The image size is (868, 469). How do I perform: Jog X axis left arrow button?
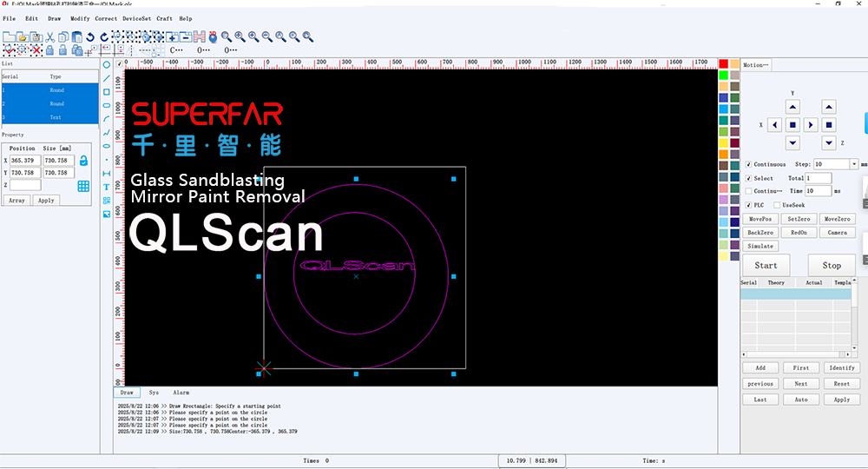774,125
